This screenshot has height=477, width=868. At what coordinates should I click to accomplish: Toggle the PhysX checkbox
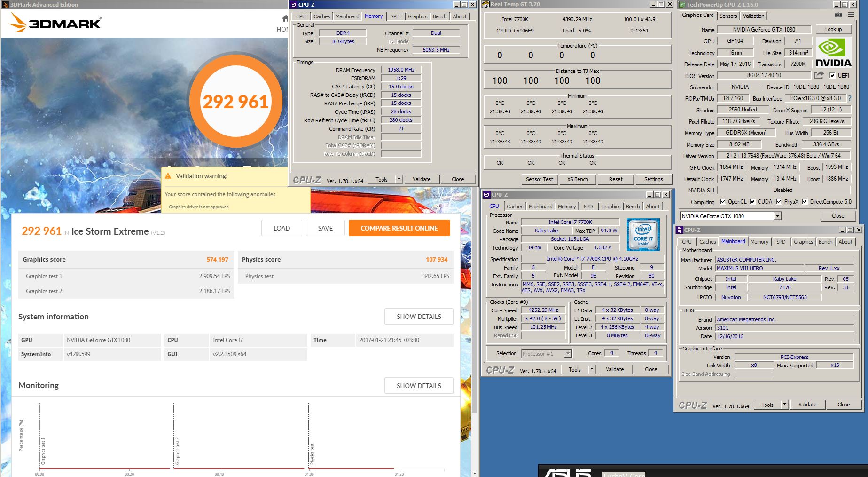[x=778, y=202]
